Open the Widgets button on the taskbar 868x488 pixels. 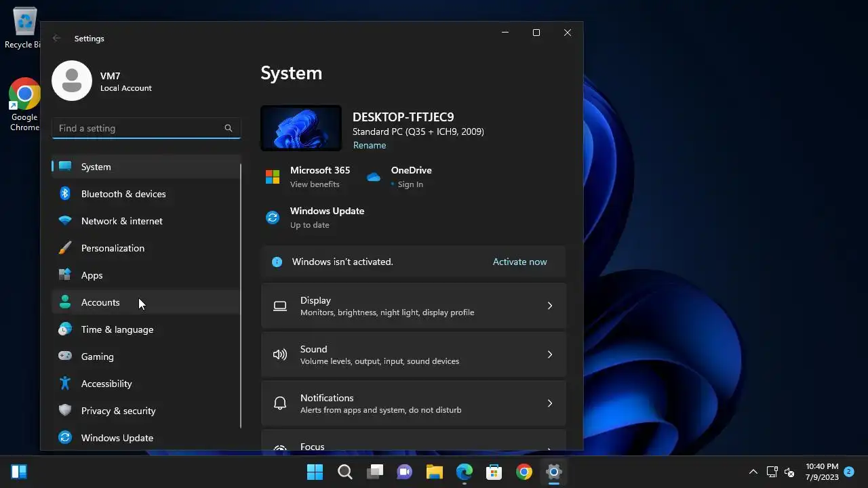click(x=19, y=472)
